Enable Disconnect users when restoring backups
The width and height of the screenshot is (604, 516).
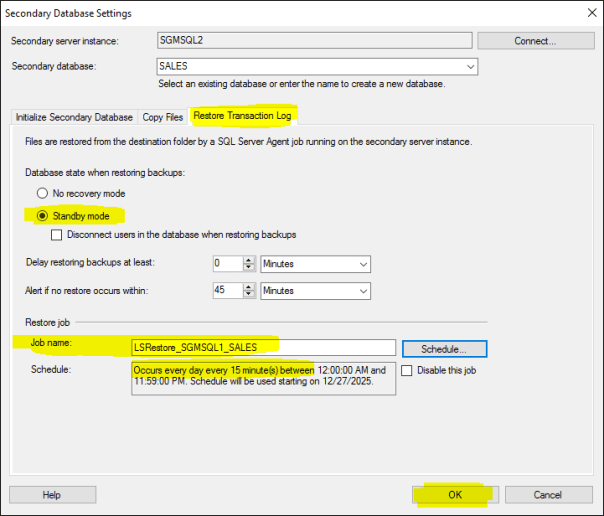(x=58, y=235)
